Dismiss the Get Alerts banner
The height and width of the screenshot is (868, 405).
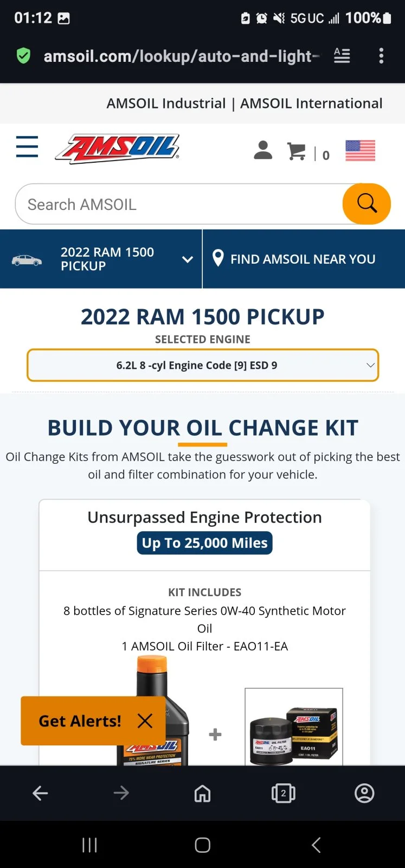(145, 721)
